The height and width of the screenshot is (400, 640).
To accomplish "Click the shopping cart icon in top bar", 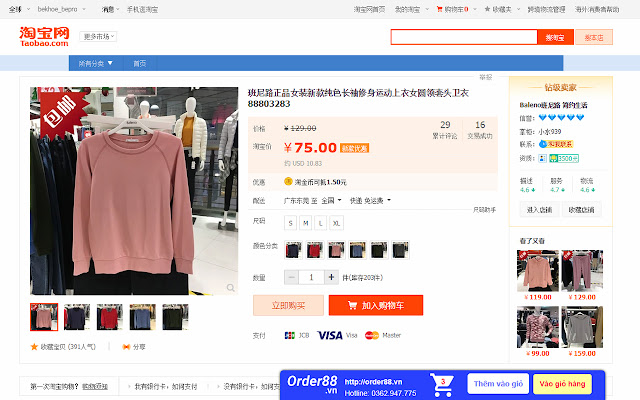I will click(439, 9).
